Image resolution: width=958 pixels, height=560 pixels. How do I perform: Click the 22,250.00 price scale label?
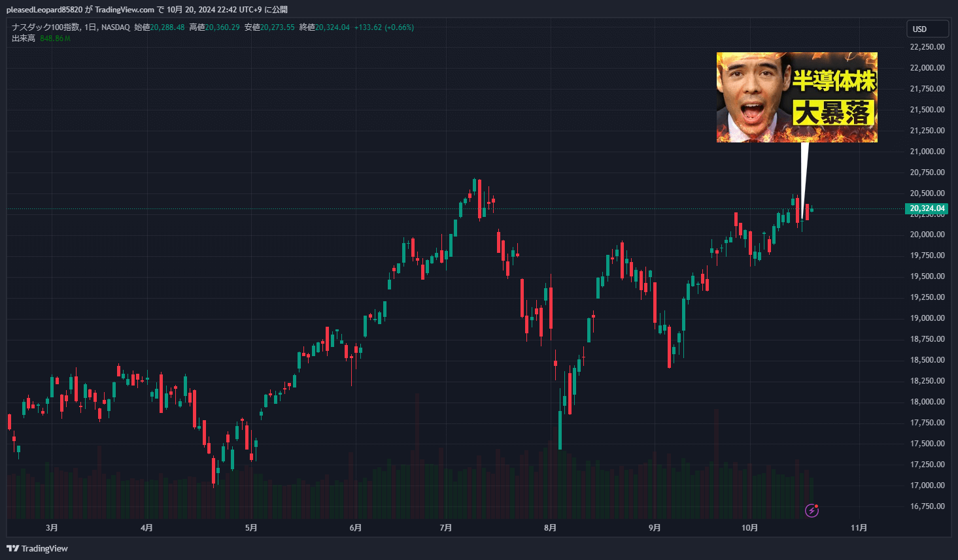927,47
